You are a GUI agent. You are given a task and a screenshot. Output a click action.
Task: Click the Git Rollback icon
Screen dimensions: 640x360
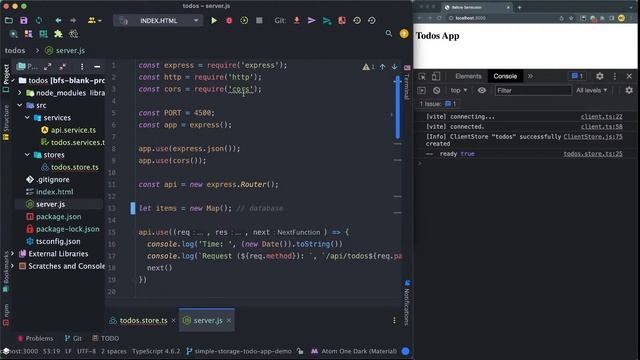372,20
